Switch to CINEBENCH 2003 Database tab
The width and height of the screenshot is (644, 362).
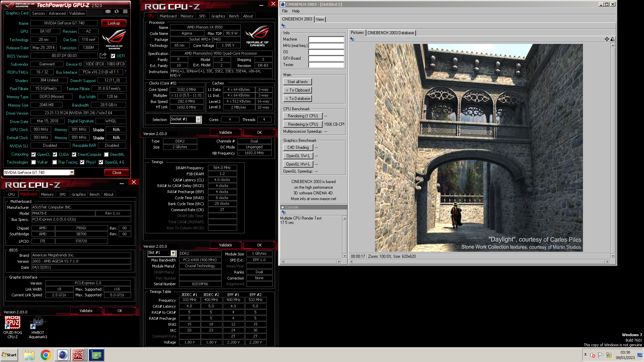390,33
